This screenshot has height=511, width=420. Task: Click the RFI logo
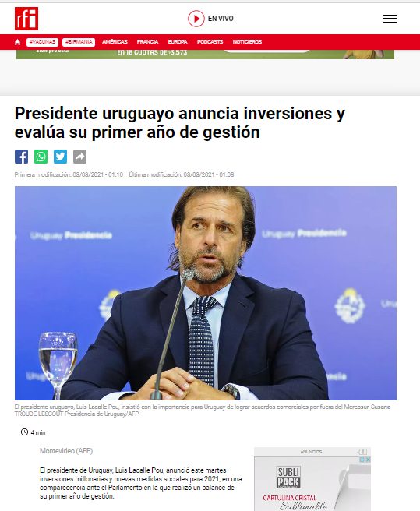point(26,19)
